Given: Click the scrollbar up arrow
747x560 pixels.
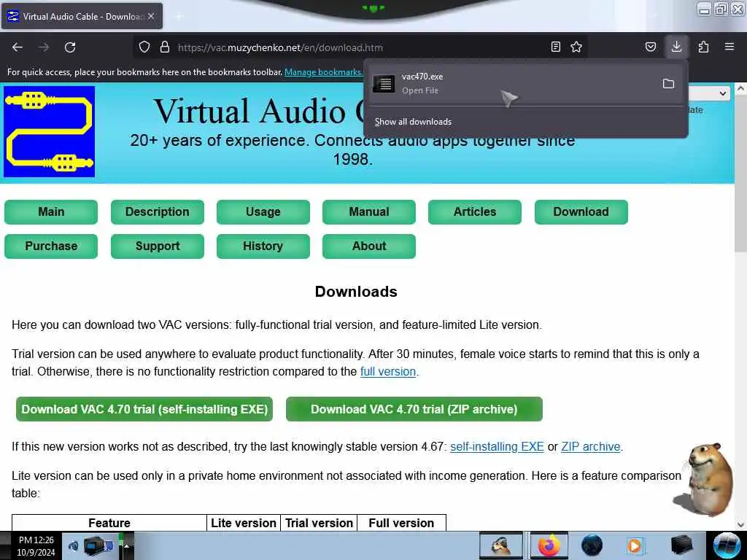Looking at the screenshot, I should [x=740, y=88].
